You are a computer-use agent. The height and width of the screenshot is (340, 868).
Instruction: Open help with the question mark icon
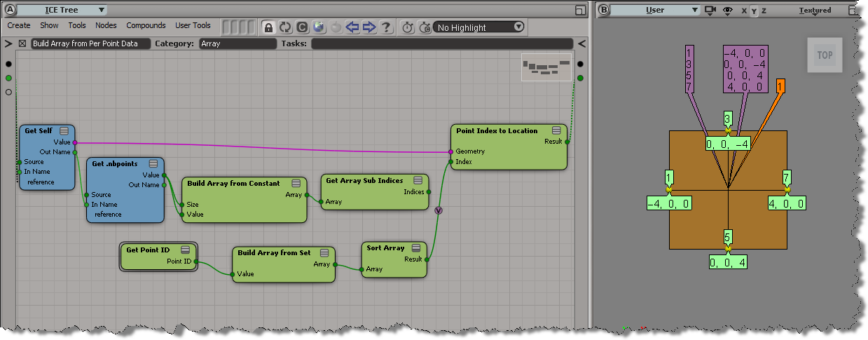[x=386, y=27]
